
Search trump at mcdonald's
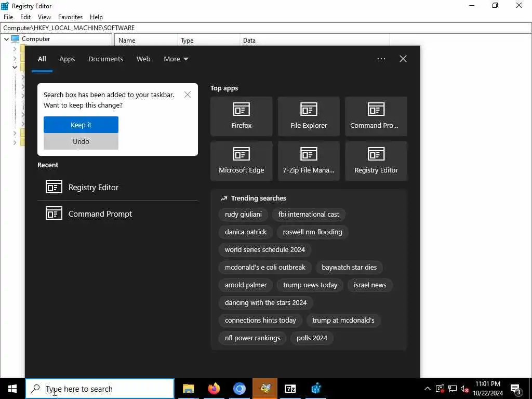point(343,320)
